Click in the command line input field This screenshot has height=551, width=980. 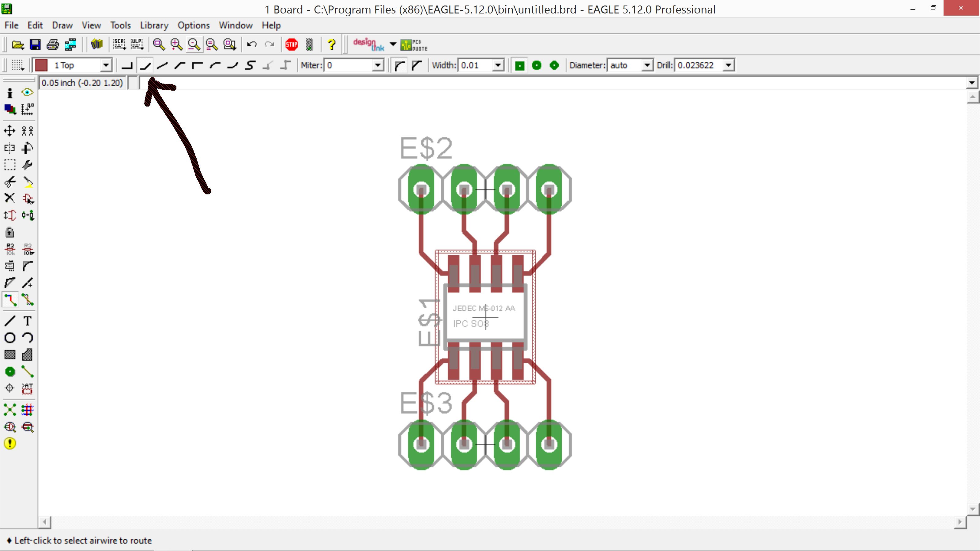[553, 83]
